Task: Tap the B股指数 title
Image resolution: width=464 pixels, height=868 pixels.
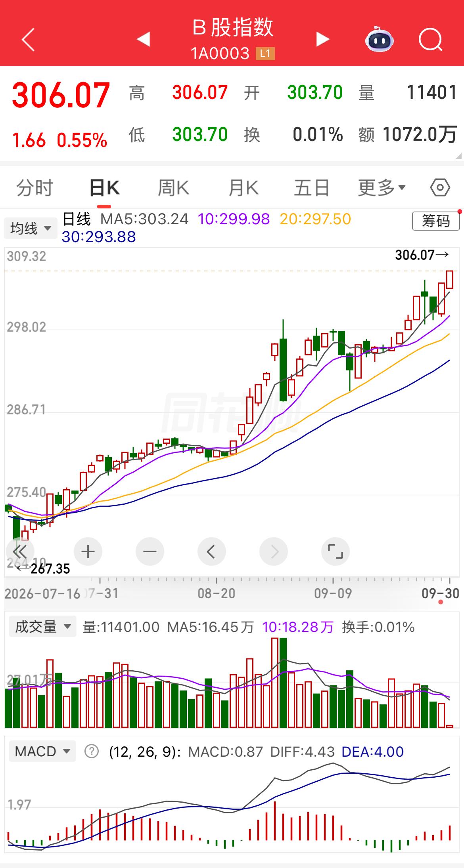Action: point(233,27)
